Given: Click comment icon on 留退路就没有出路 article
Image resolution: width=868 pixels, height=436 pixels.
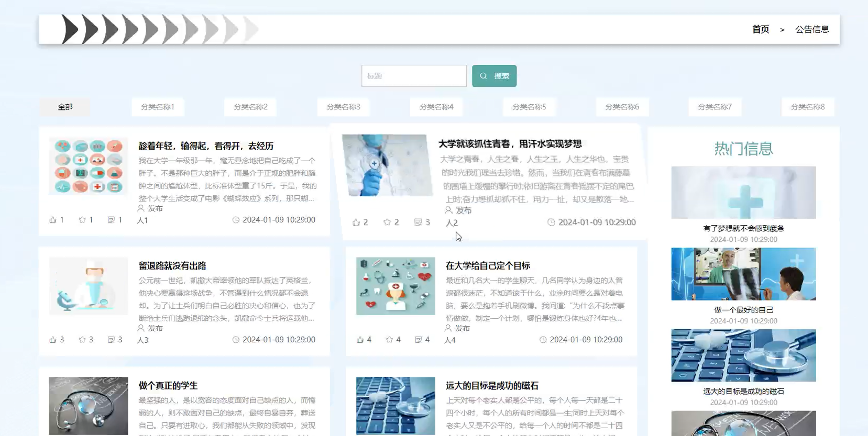Looking at the screenshot, I should click(111, 340).
